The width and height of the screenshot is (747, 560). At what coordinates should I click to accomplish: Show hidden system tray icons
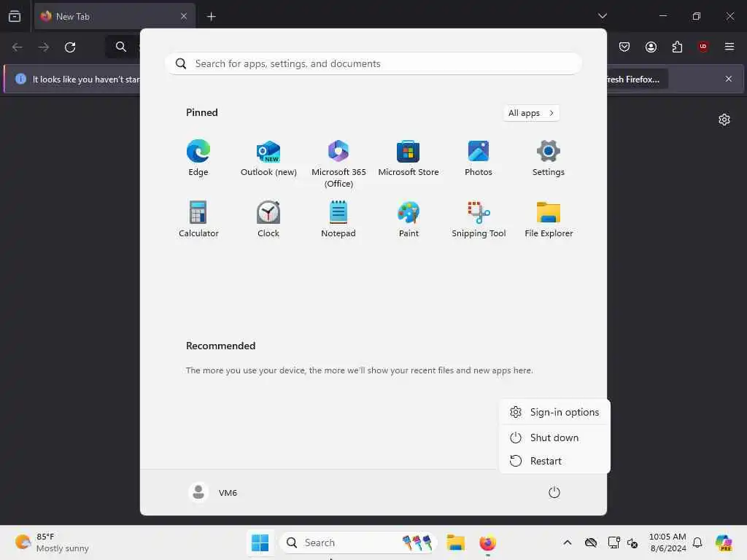pos(567,542)
